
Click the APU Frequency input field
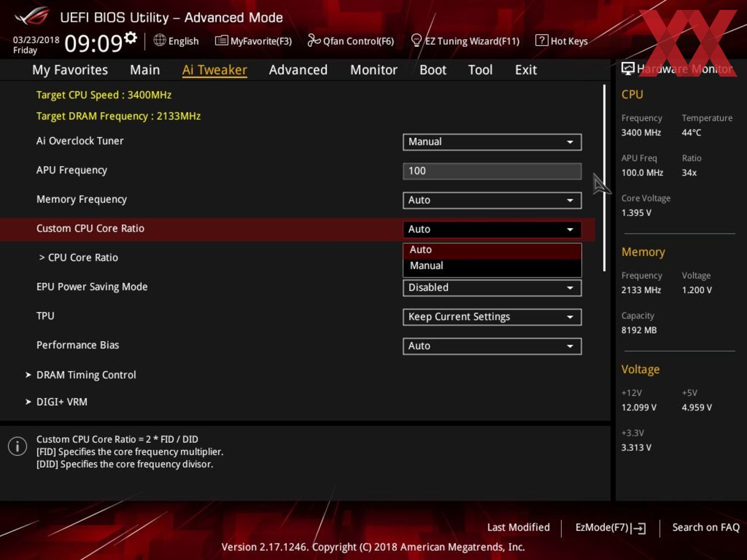coord(492,171)
